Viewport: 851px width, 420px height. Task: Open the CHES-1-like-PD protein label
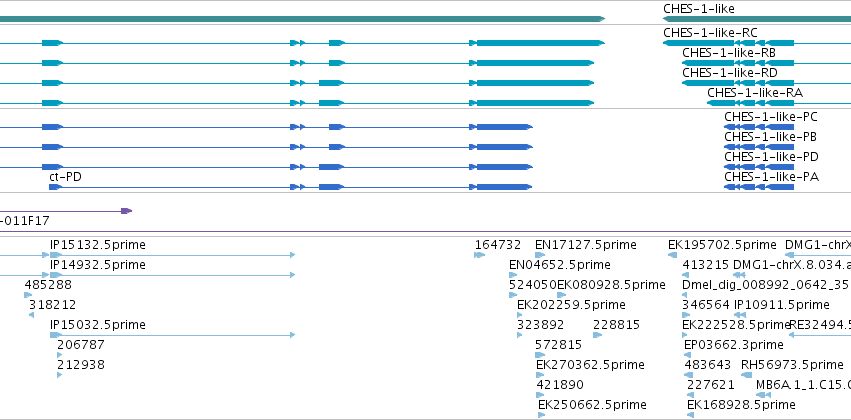tap(771, 157)
